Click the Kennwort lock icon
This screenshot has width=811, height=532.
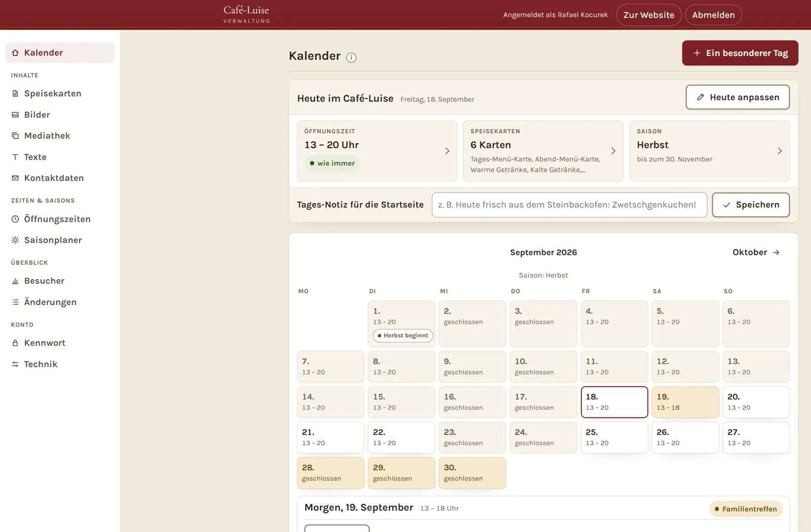(x=15, y=343)
